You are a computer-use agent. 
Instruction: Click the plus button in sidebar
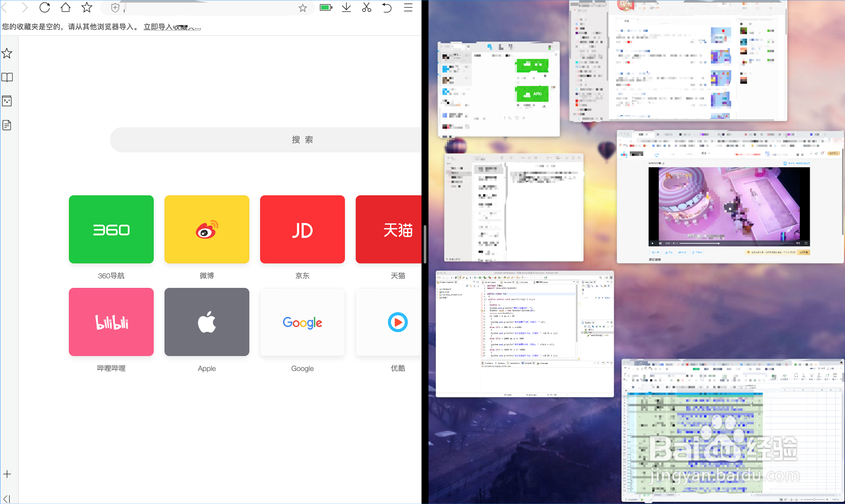click(7, 474)
